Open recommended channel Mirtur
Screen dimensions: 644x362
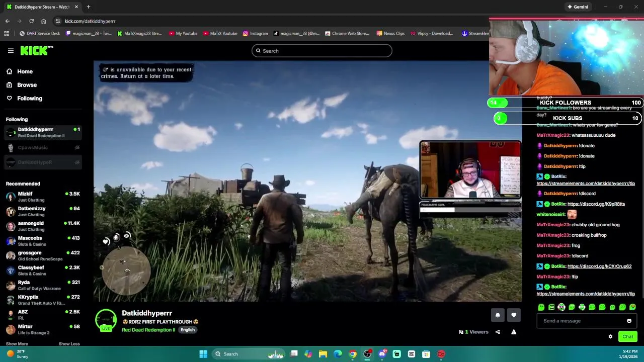[43, 329]
